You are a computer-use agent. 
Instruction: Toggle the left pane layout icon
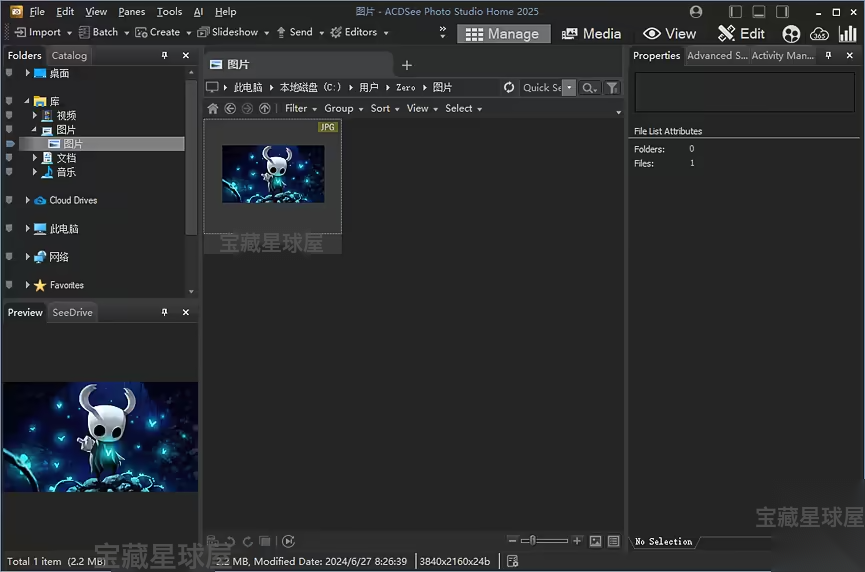coord(735,12)
